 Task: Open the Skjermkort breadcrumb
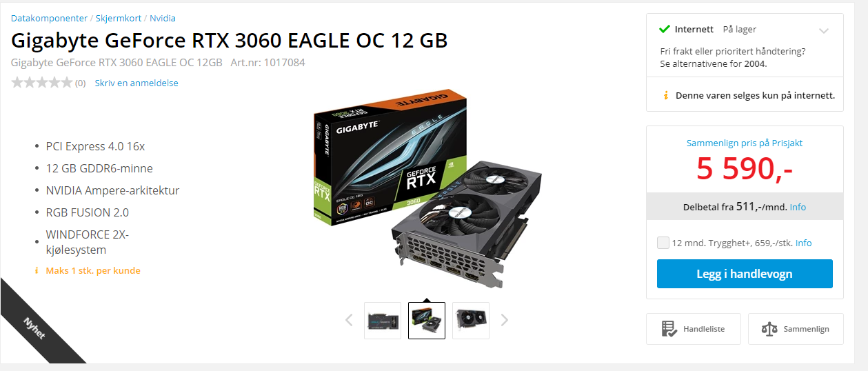(x=119, y=18)
